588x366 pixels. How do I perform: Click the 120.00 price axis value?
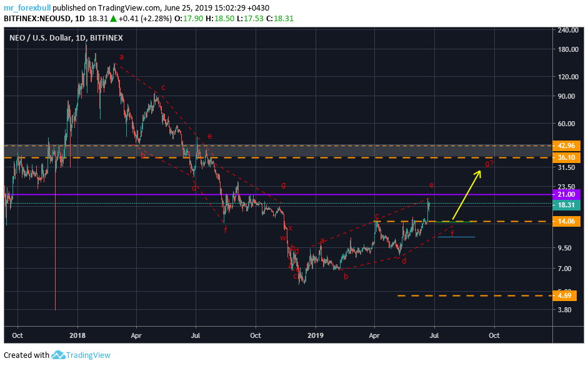click(568, 77)
